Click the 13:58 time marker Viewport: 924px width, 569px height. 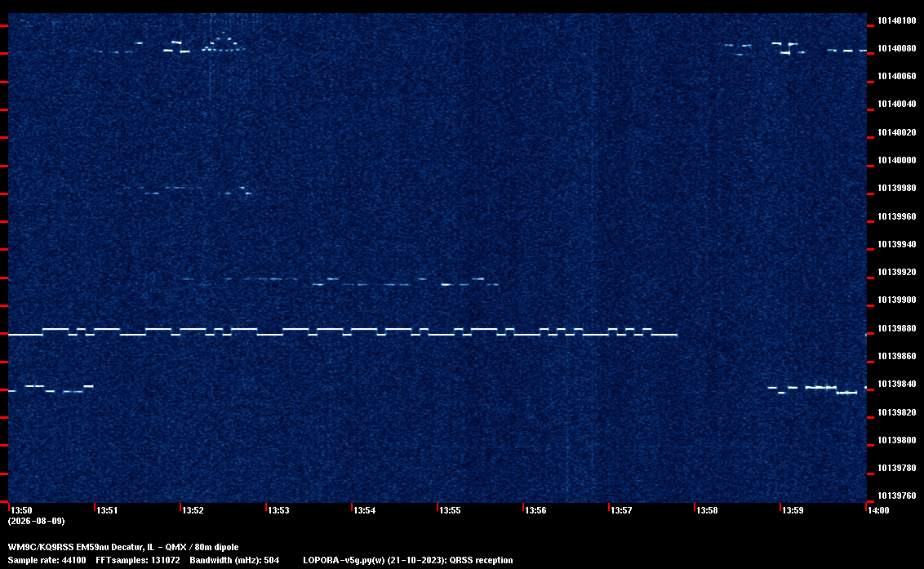coord(707,510)
